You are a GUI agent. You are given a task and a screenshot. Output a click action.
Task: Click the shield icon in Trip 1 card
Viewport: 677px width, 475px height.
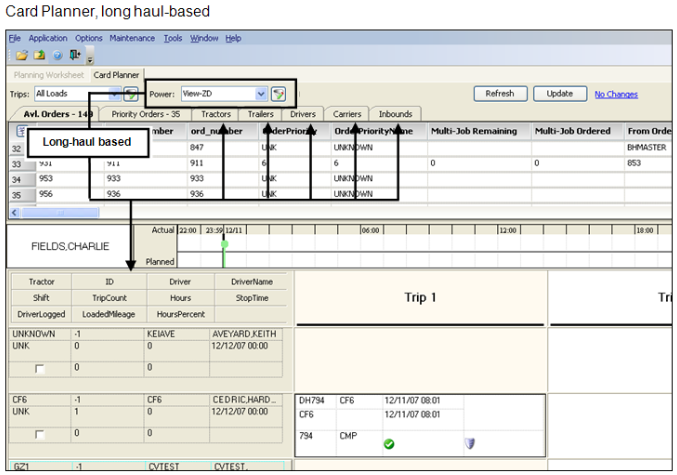coord(469,443)
